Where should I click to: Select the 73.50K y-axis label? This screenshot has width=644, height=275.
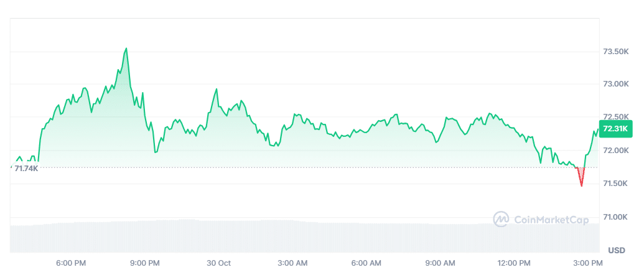pyautogui.click(x=616, y=51)
